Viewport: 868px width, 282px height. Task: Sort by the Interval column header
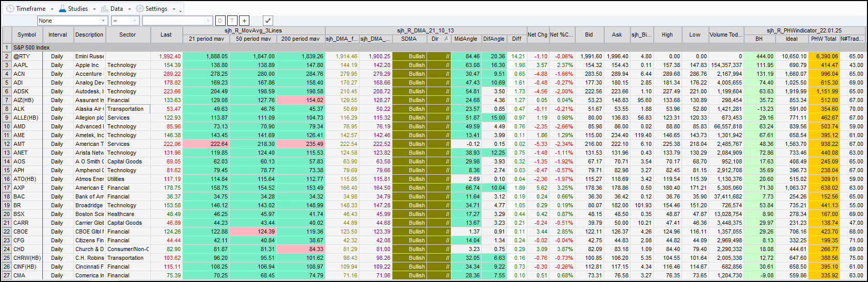58,35
